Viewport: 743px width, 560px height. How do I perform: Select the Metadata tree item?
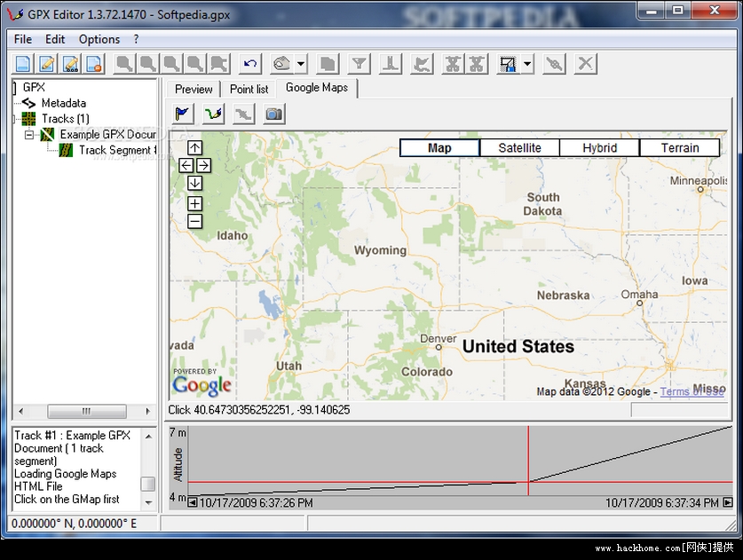[x=64, y=103]
